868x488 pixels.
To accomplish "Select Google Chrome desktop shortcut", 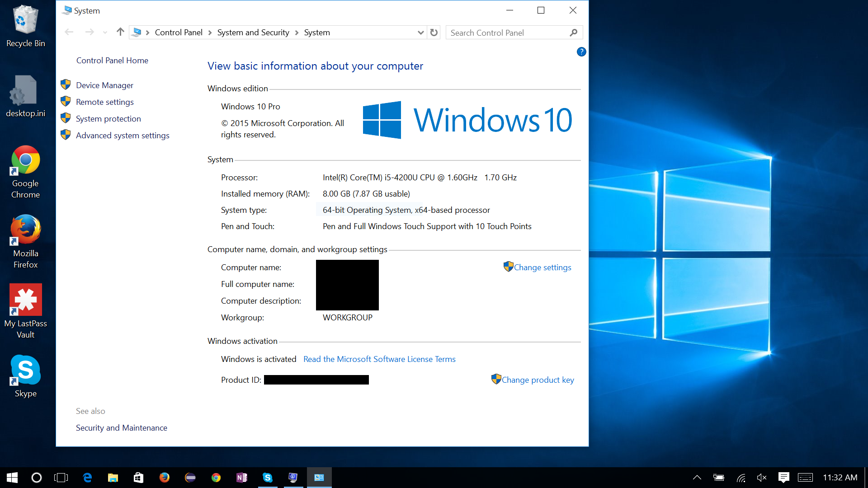I will pyautogui.click(x=26, y=172).
